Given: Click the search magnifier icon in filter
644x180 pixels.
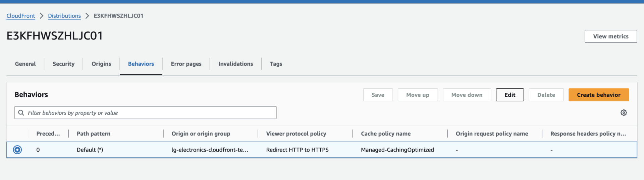Looking at the screenshot, I should point(21,113).
